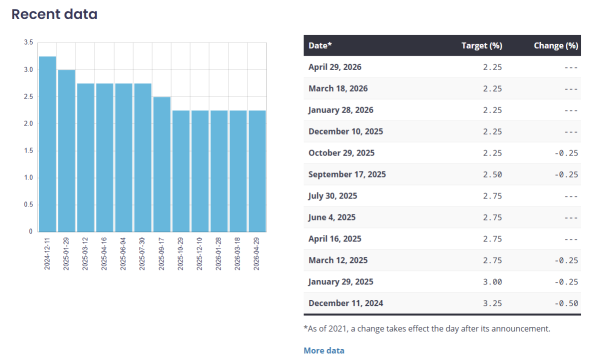Click the -0.25 change for January 29, 2025
604x361 pixels.
pos(566,282)
